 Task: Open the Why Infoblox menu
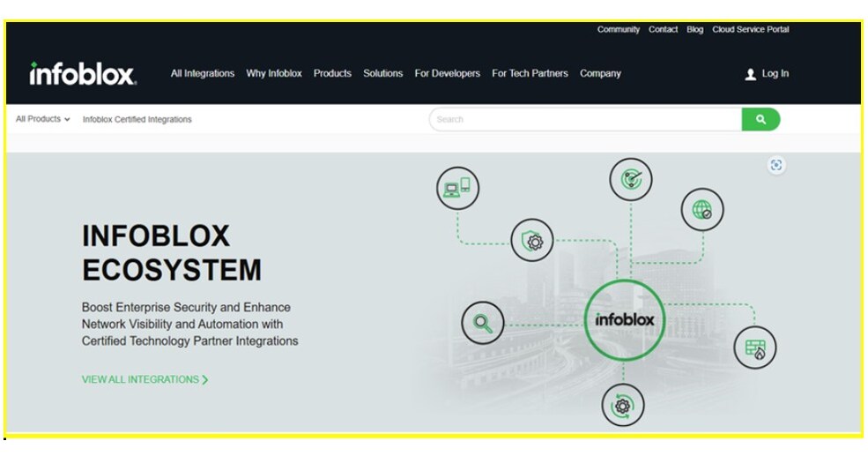pos(274,73)
